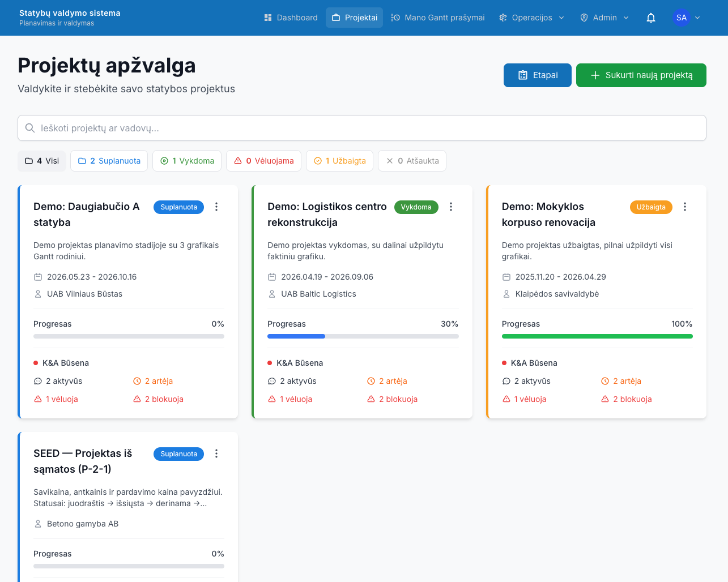
Task: Click Suplanuota badge on SEED card
Action: tap(178, 454)
